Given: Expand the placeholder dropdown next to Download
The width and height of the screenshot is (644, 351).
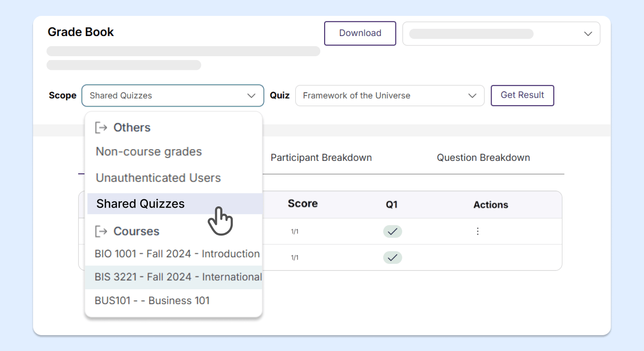Looking at the screenshot, I should click(x=501, y=33).
